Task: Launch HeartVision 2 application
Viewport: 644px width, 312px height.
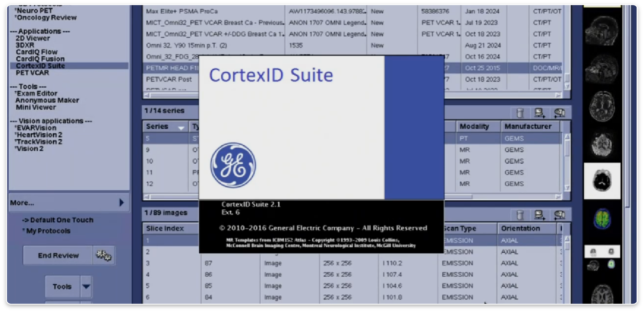Action: (x=38, y=135)
